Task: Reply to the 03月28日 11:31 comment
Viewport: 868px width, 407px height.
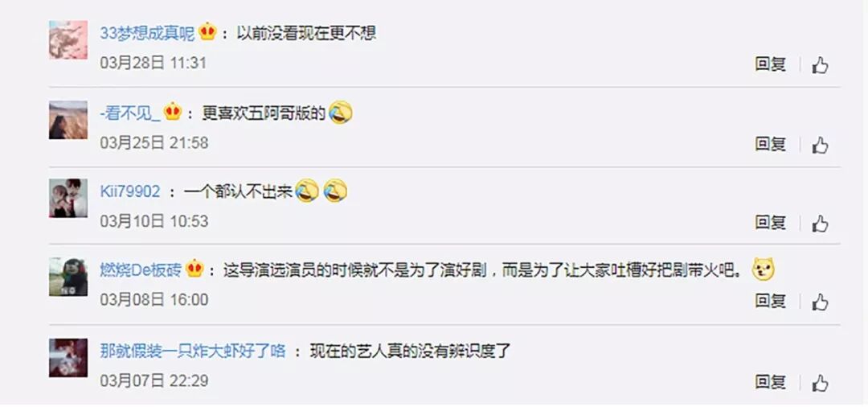Action: pyautogui.click(x=771, y=64)
